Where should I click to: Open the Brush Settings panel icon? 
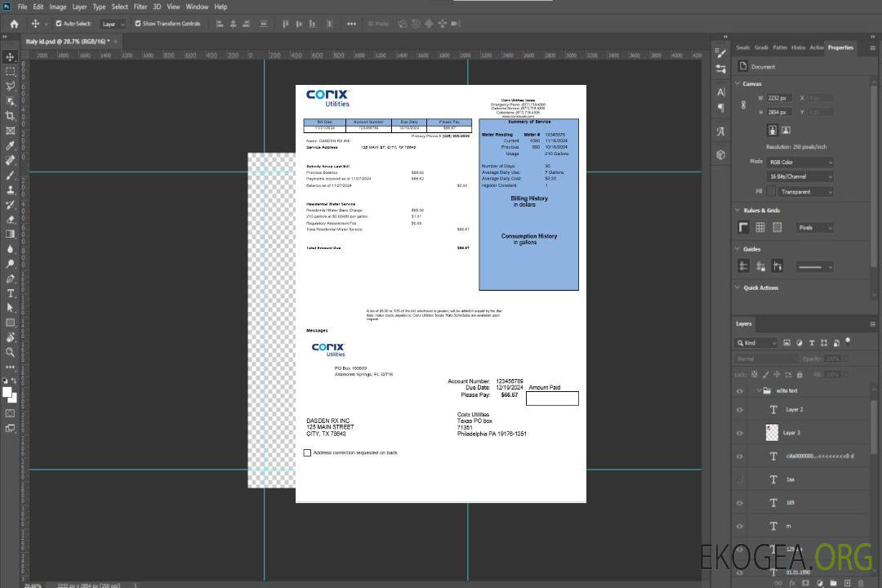[x=721, y=53]
